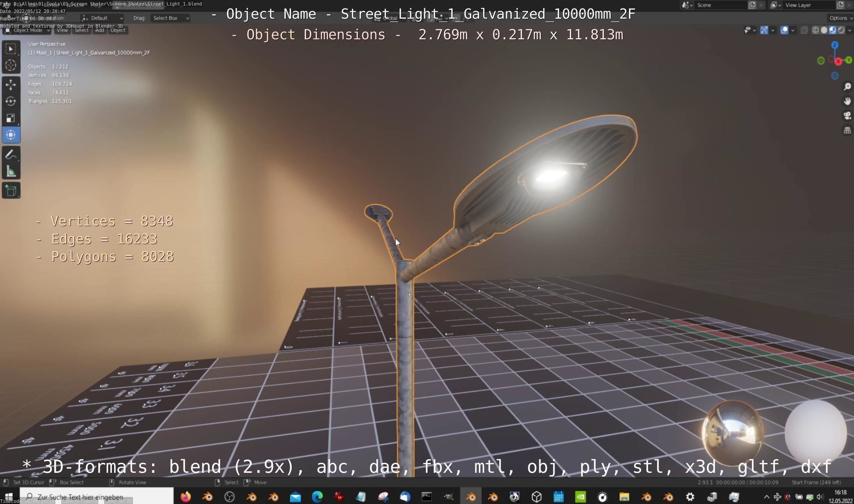Image resolution: width=854 pixels, height=504 pixels.
Task: Switch to Solid shading
Action: pyautogui.click(x=824, y=30)
